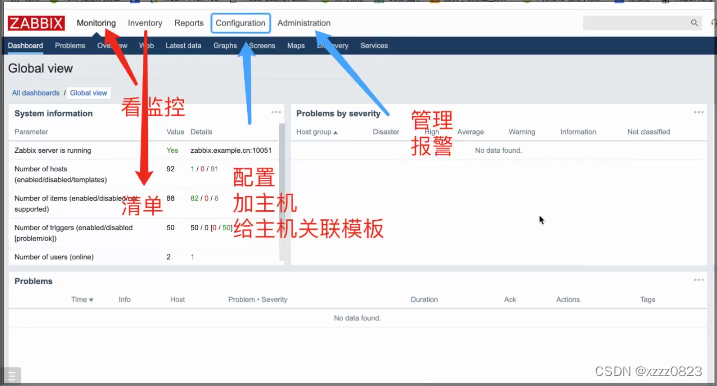Click the search magnifier icon
Viewport: 717px width, 386px height.
(694, 22)
